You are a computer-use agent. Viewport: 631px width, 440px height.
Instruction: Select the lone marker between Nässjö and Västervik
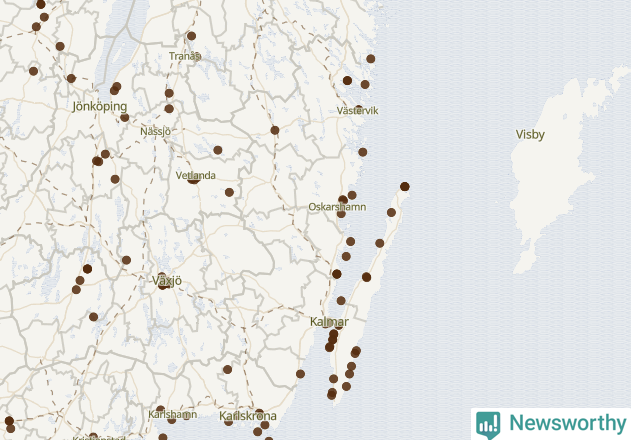pyautogui.click(x=275, y=130)
